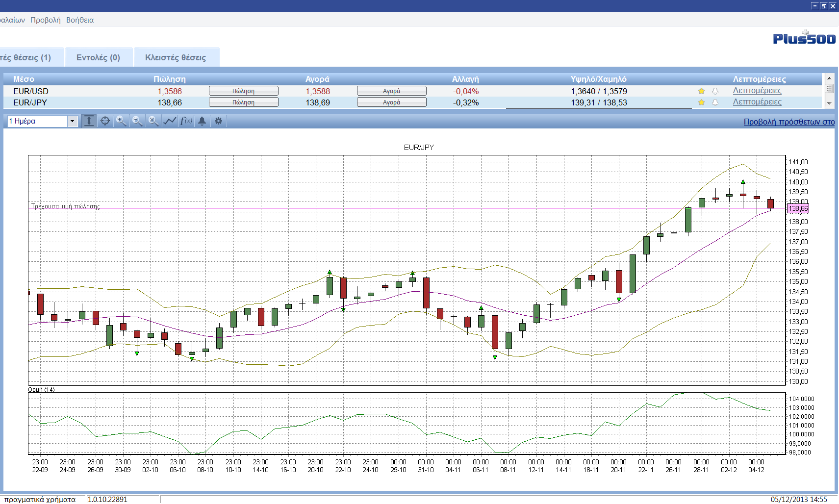Activate the crosshair tool
This screenshot has width=839, height=504.
point(105,121)
